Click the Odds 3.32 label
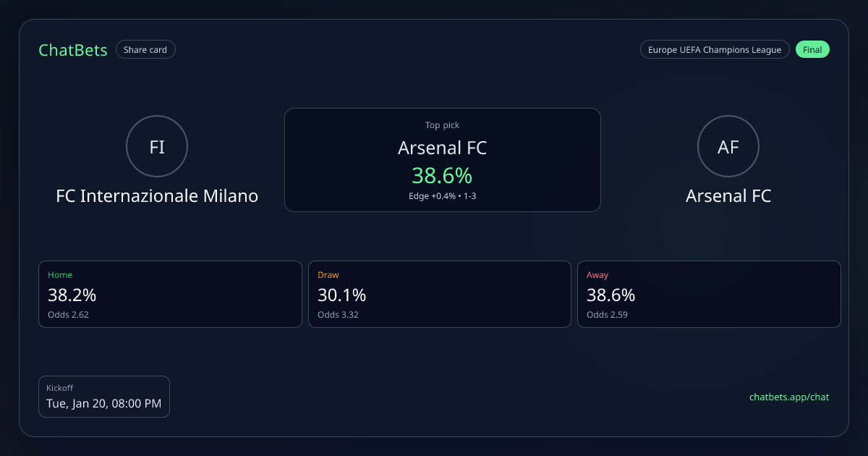The width and height of the screenshot is (868, 456). [338, 315]
